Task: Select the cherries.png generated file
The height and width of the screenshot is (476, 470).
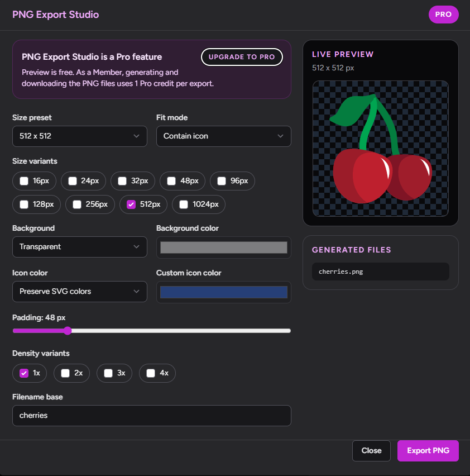Action: 381,272
